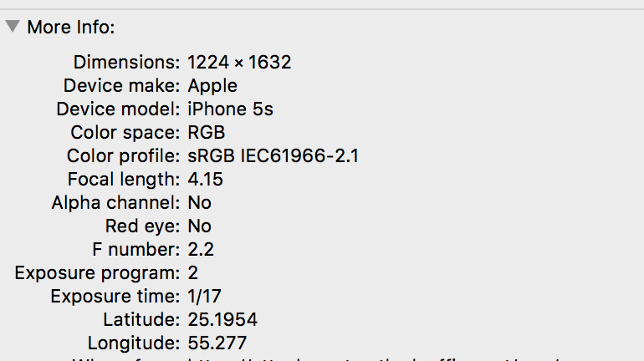The image size is (644, 361).
Task: Click the Color space RGB value
Action: [207, 132]
